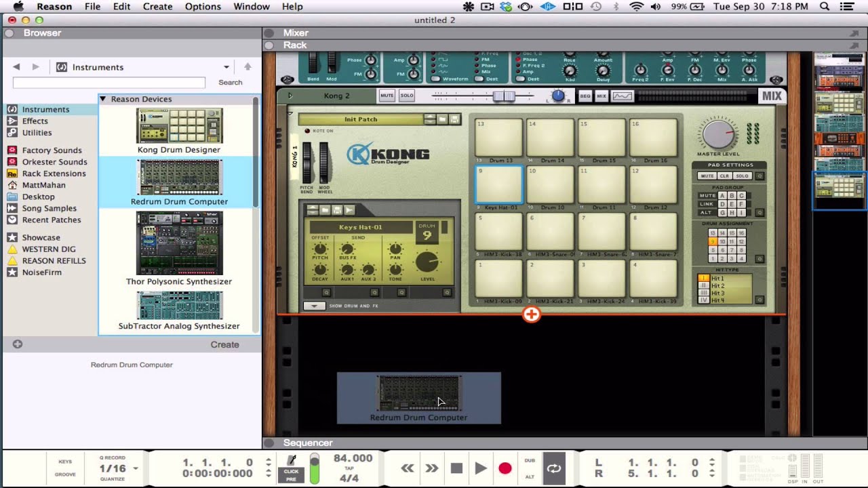The height and width of the screenshot is (488, 868).
Task: Click the browser Create button
Action: tap(224, 344)
